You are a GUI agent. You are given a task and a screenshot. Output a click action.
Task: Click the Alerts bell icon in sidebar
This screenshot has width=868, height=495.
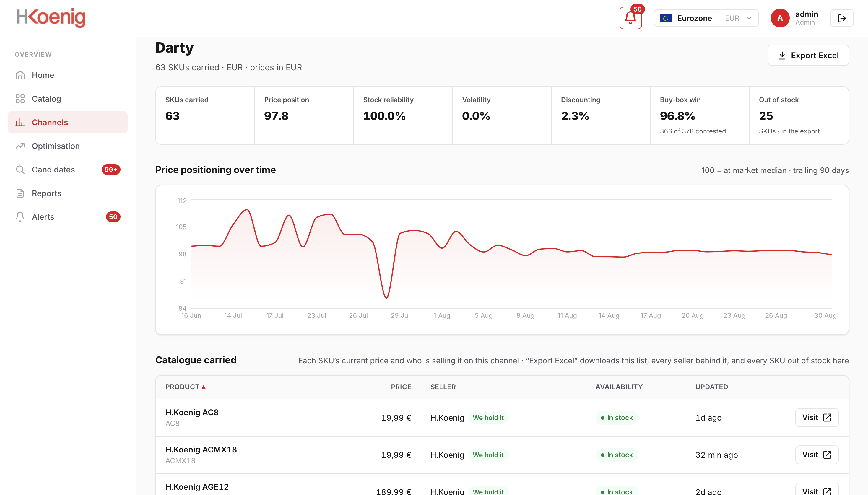[20, 217]
